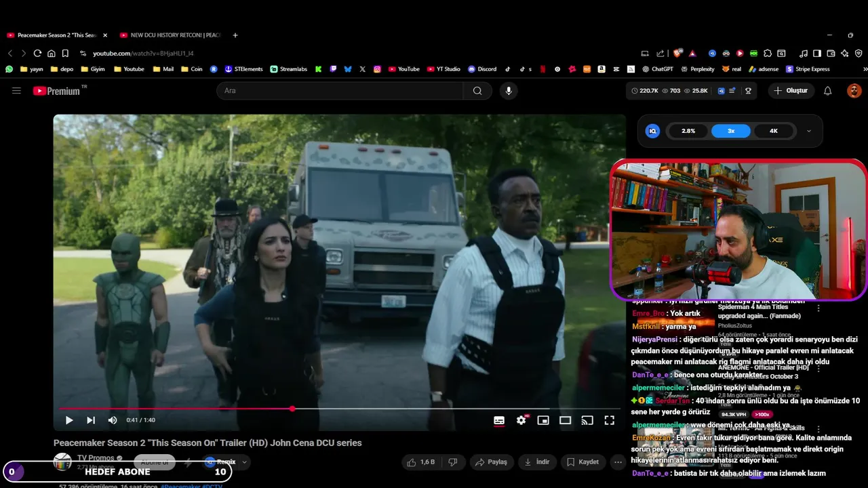Focus the Ara search field
The image size is (868, 488).
tap(340, 91)
